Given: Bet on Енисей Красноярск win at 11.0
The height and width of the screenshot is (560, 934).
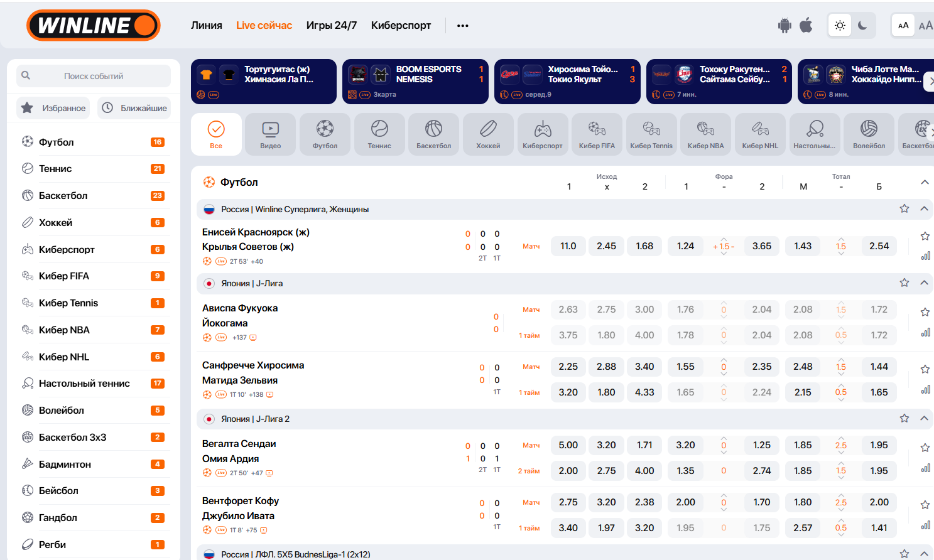Looking at the screenshot, I should tap(568, 246).
